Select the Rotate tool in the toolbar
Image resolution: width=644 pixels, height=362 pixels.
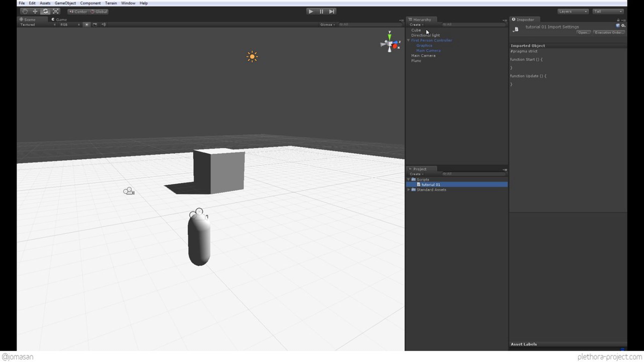tap(45, 11)
